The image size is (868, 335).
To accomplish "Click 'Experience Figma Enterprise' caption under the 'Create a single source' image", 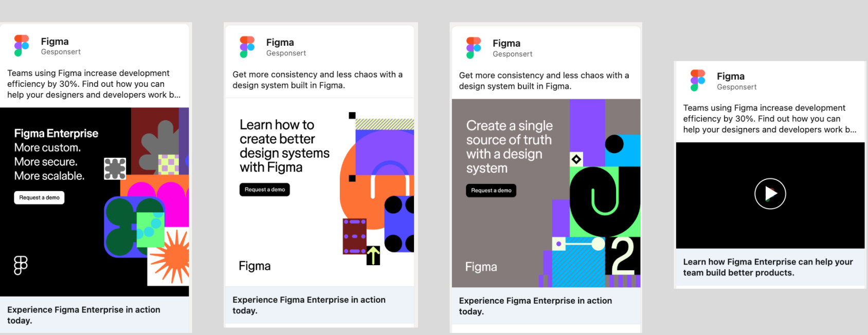I will (535, 306).
